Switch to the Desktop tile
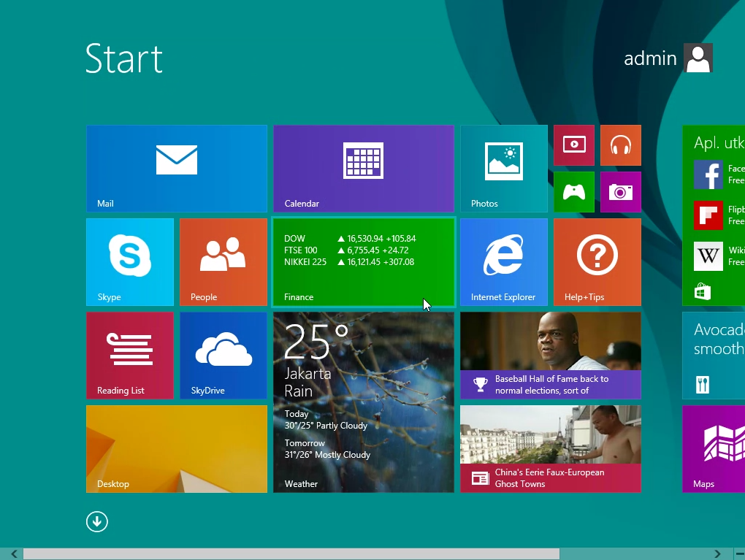The width and height of the screenshot is (745, 560). pos(177,448)
